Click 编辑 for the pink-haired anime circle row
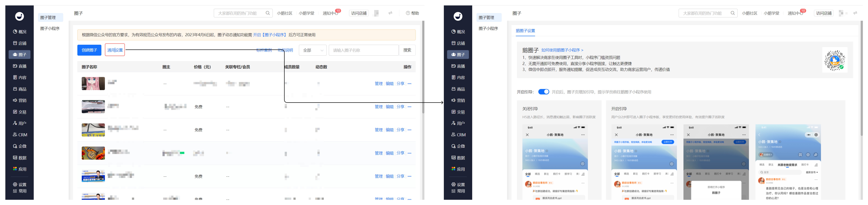868x205 pixels. tap(389, 84)
